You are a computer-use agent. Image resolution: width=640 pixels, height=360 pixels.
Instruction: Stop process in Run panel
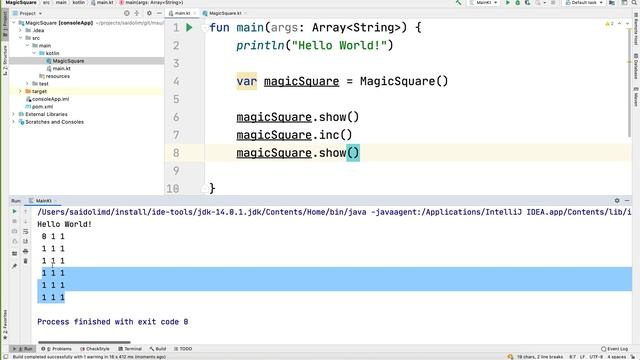14,221
